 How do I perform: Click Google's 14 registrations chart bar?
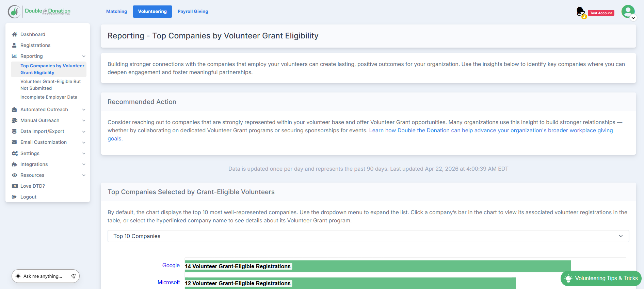[377, 266]
